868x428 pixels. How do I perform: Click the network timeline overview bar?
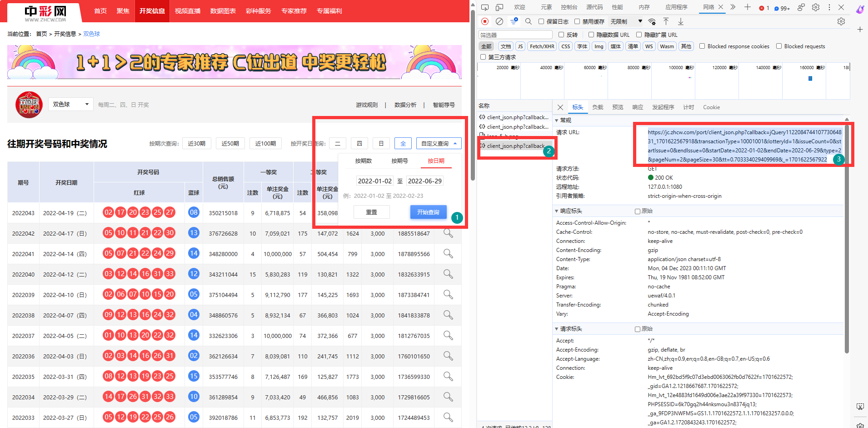[663, 81]
